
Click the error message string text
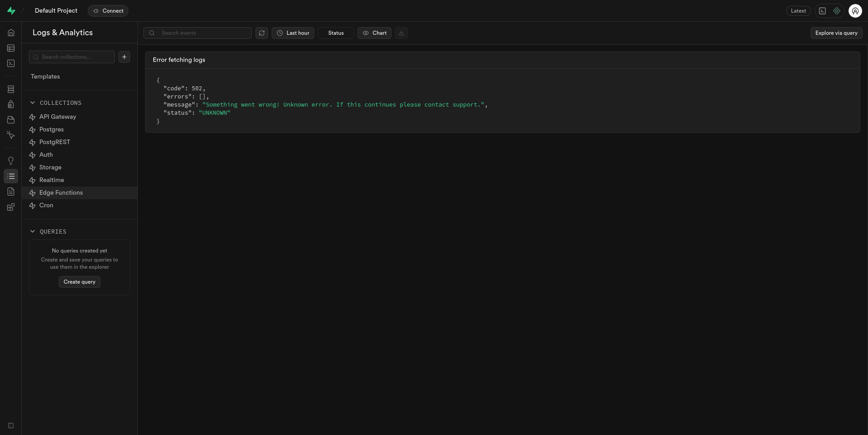coord(344,105)
